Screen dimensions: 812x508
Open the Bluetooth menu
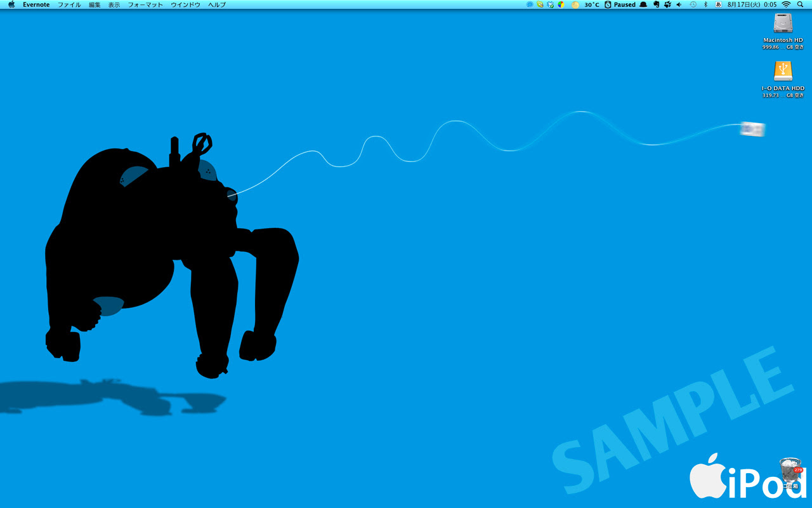tap(705, 4)
